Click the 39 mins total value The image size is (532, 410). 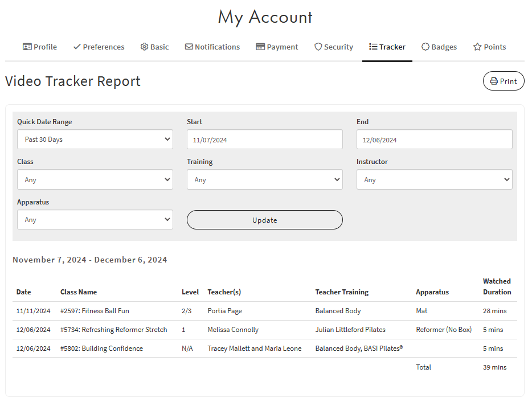click(x=494, y=367)
